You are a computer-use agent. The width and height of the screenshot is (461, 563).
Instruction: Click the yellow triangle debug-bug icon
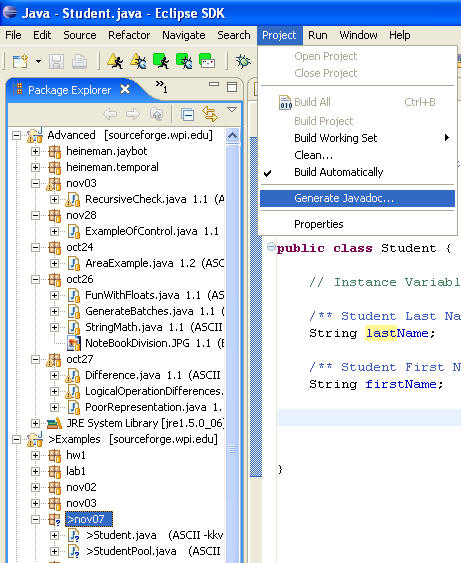tap(138, 61)
